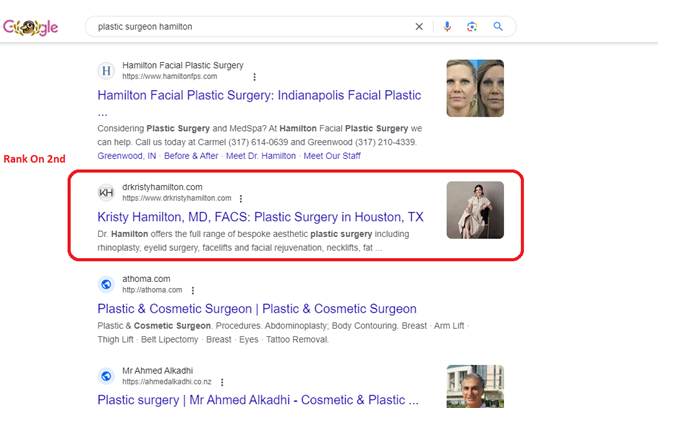Screen dimensions: 673x422
Task: Click snippet starting 'Considering Plastic Surgery and MedSpa?'
Action: (260, 135)
